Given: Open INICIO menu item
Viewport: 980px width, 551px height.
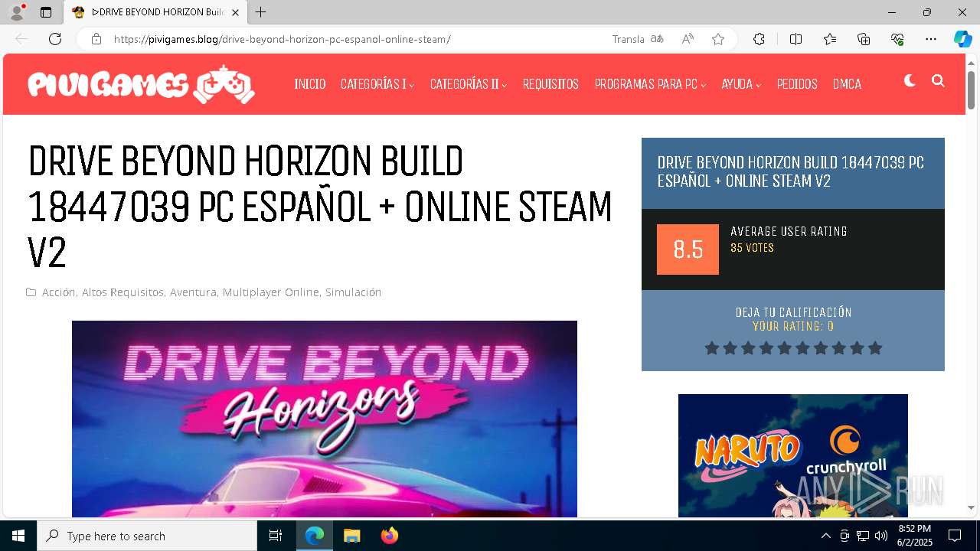Looking at the screenshot, I should [310, 84].
